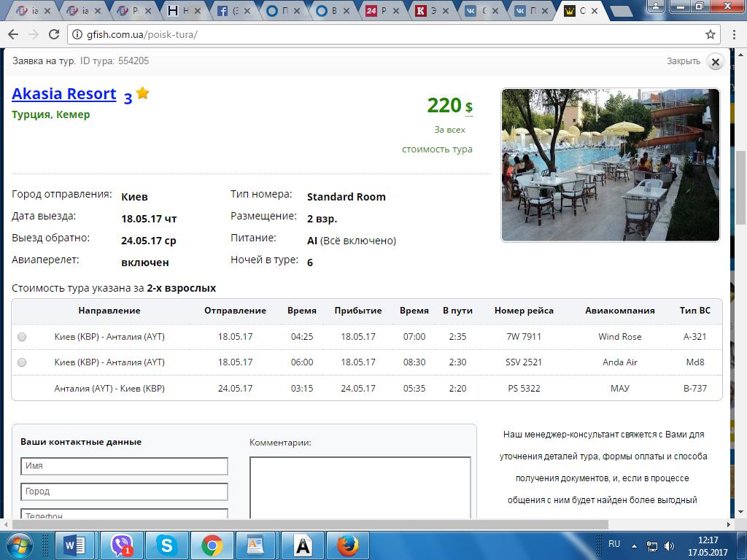This screenshot has height=560, width=747.
Task: Open Viber from the taskbar
Action: (x=121, y=545)
